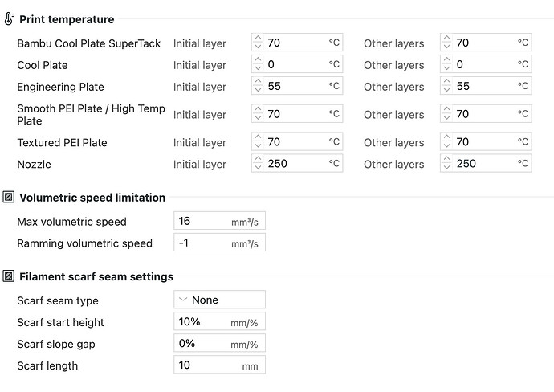Click the Scarf start height field

(x=219, y=321)
